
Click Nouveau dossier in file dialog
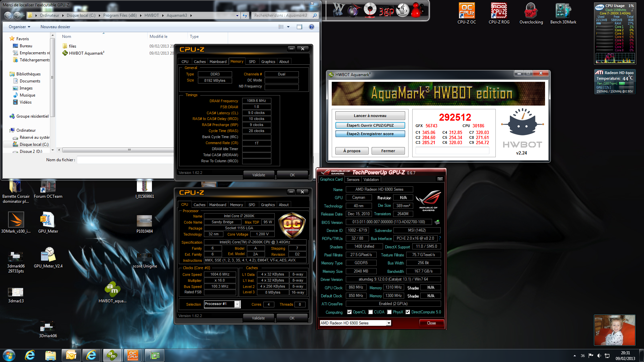(55, 27)
